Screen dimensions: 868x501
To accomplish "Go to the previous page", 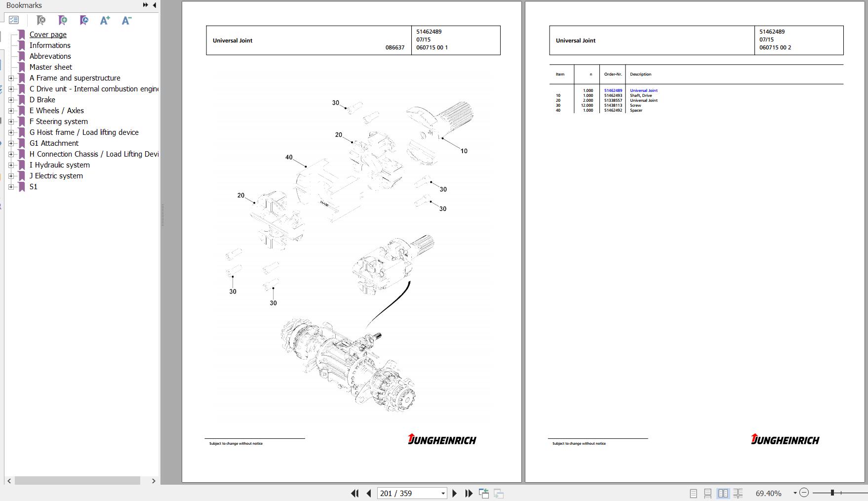I will tap(369, 493).
